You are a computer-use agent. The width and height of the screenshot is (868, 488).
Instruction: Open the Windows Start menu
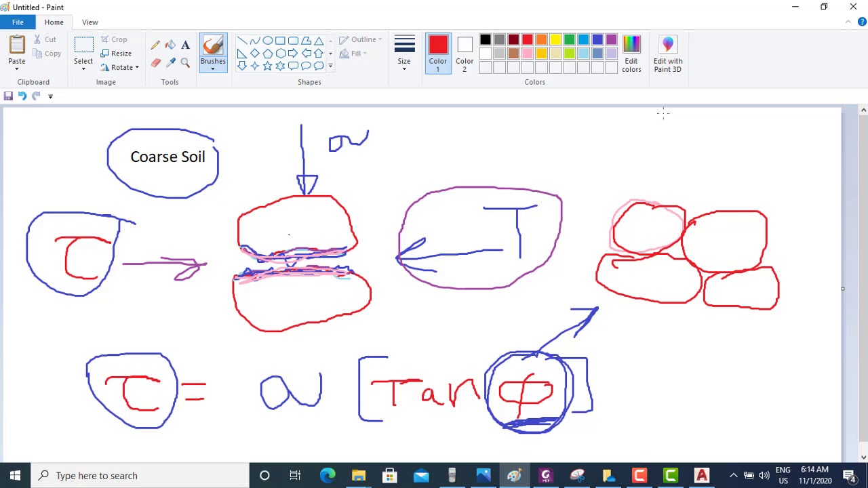click(15, 476)
